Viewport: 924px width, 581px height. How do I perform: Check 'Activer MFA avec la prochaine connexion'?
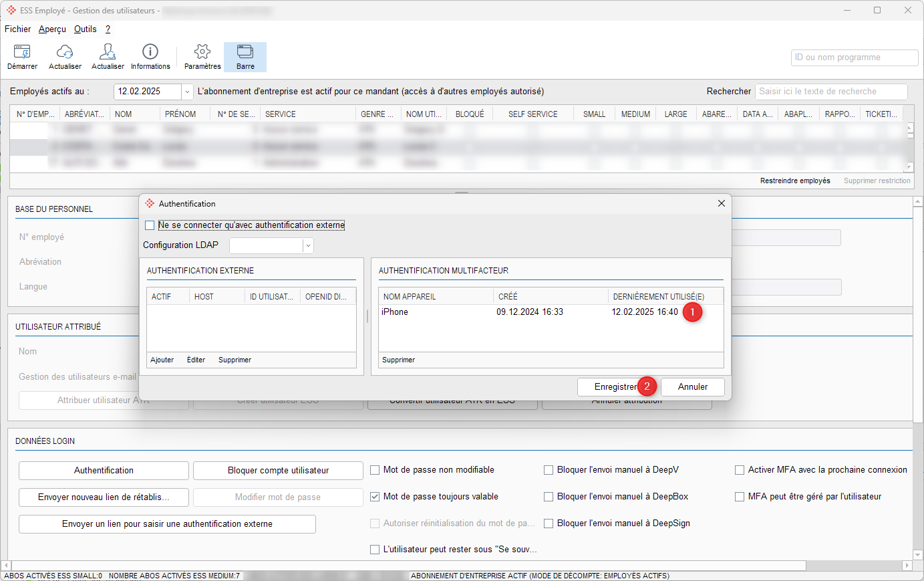click(740, 470)
